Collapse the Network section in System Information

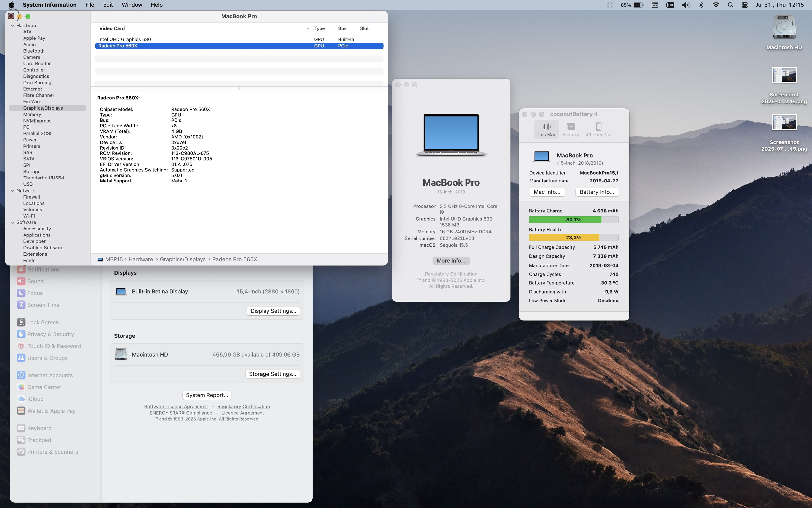tap(13, 190)
